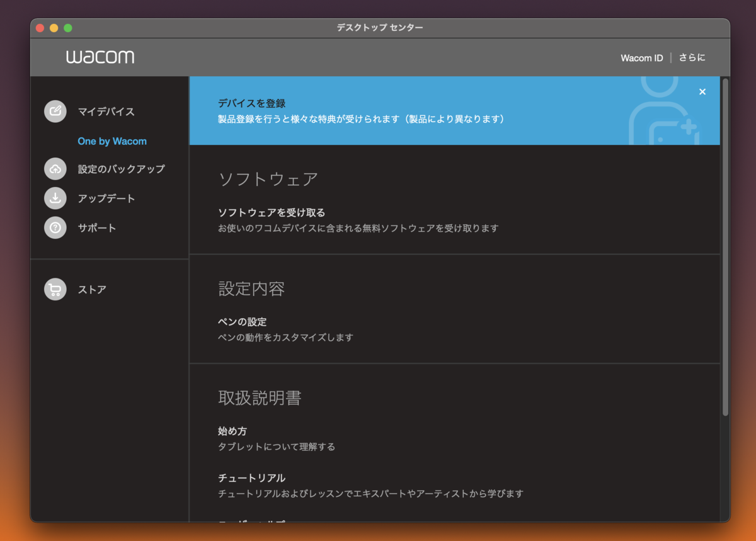Click the free software description text
The height and width of the screenshot is (541, 756).
click(x=358, y=229)
